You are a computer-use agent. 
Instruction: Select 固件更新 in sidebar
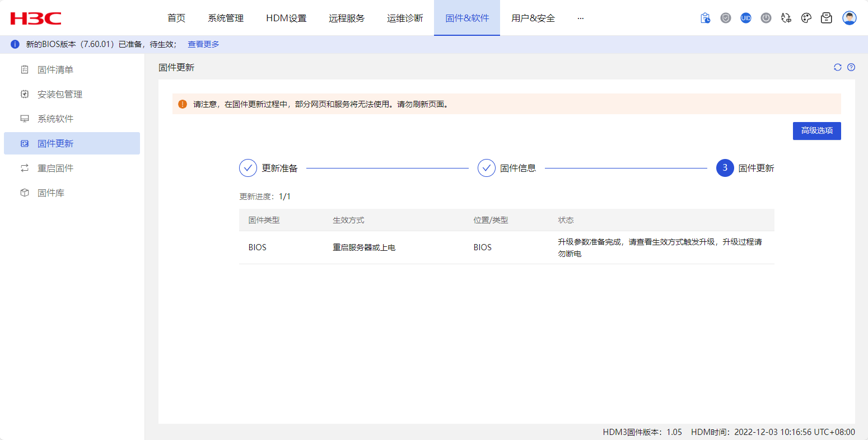(x=72, y=143)
